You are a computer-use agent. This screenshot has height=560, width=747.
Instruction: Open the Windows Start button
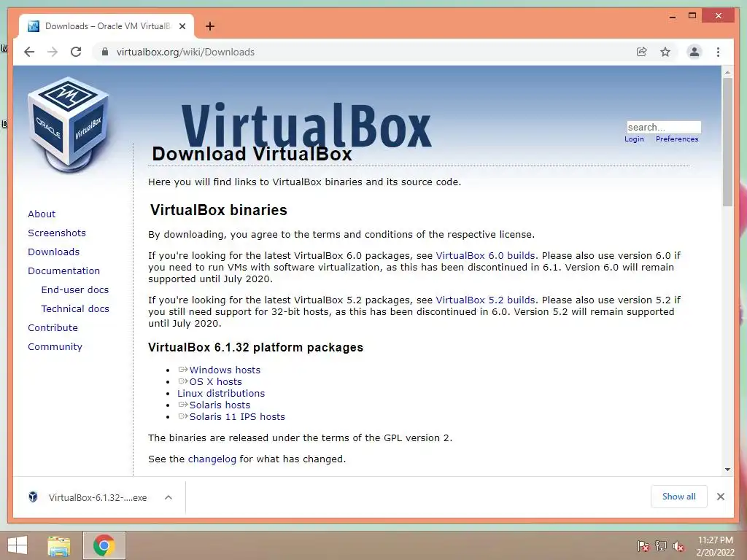(x=18, y=545)
